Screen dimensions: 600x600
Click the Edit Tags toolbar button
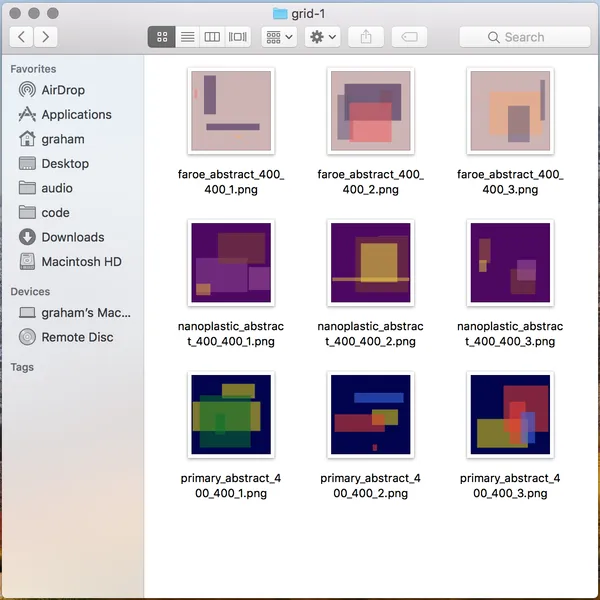[409, 37]
